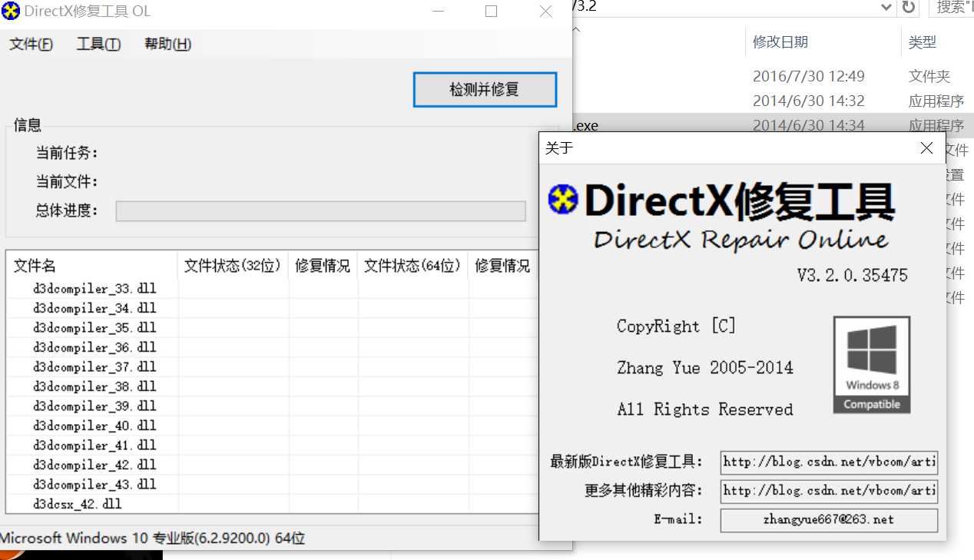Viewport: 974px width, 560px height.
Task: Select row d3dcompiler_38.dll
Action: 273,386
